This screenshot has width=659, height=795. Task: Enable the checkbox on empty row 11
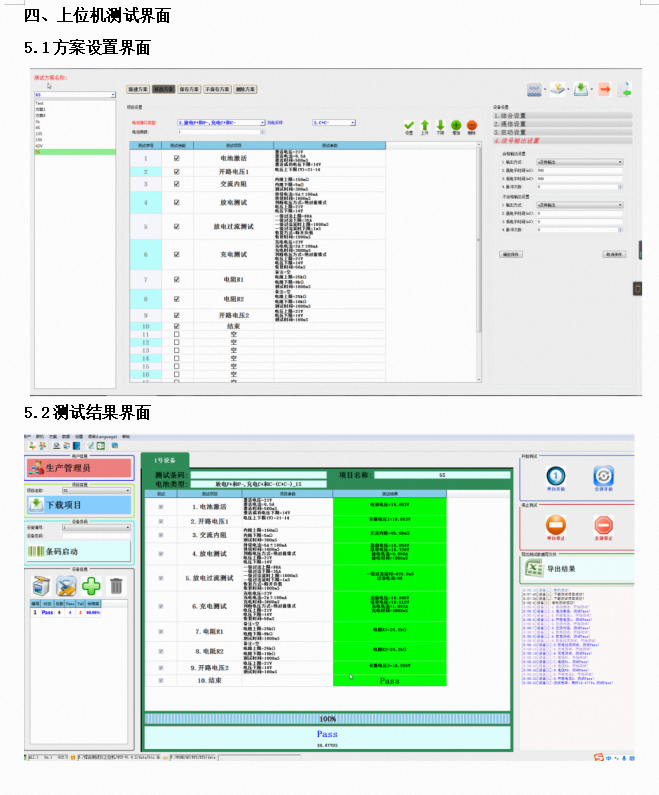tap(177, 335)
